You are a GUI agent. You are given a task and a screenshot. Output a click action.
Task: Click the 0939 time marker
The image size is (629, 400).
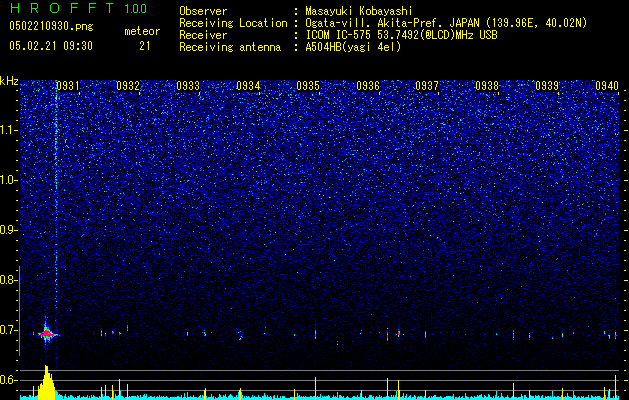[x=547, y=85]
